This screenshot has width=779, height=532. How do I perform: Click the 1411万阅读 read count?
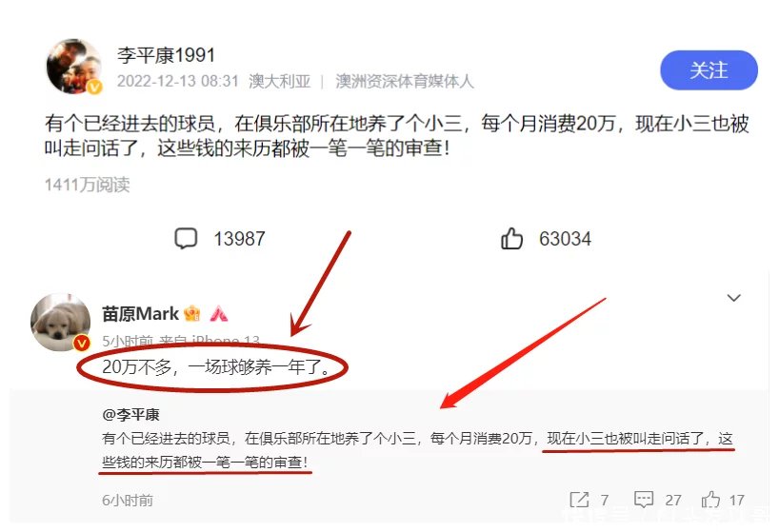click(x=87, y=185)
